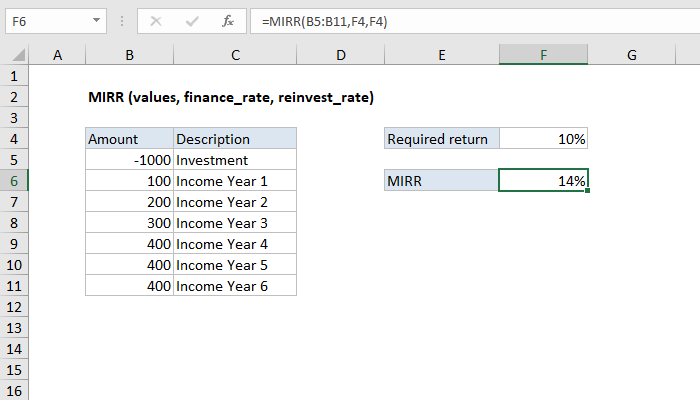The width and height of the screenshot is (700, 400).
Task: Click the fill handle of cell F6
Action: click(x=588, y=191)
